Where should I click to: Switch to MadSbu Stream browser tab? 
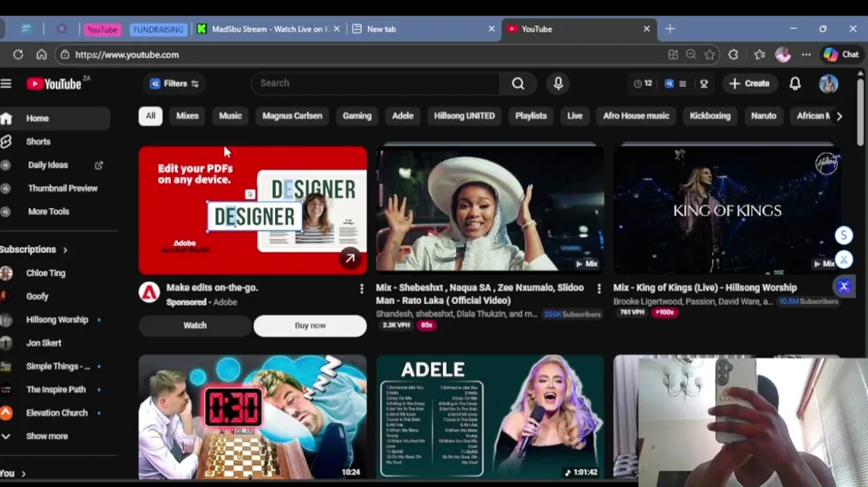[268, 29]
